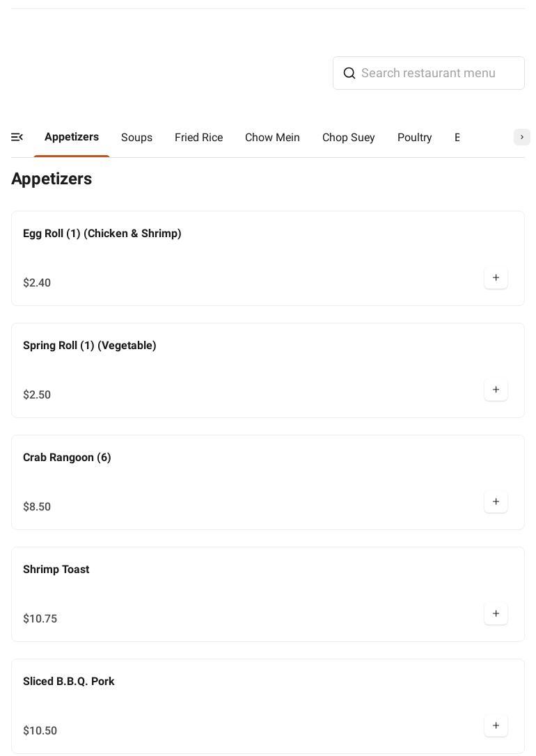This screenshot has height=756, width=536.
Task: Focus the Search restaurant menu field
Action: (439, 73)
